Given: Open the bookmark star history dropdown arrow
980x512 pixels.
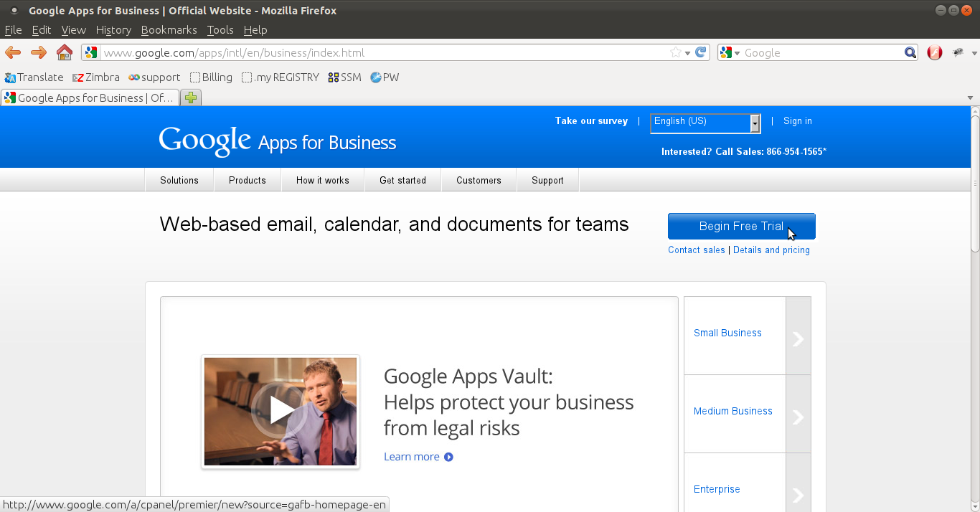Looking at the screenshot, I should 687,53.
